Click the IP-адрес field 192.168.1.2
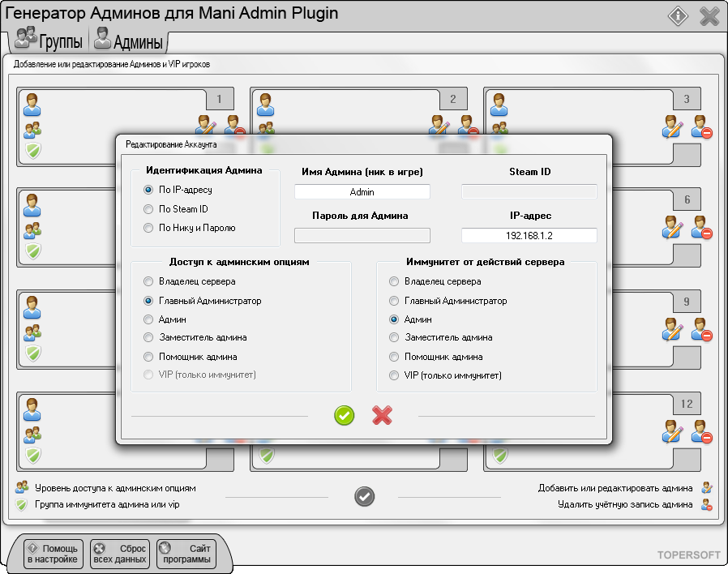This screenshot has width=728, height=574. pos(529,235)
